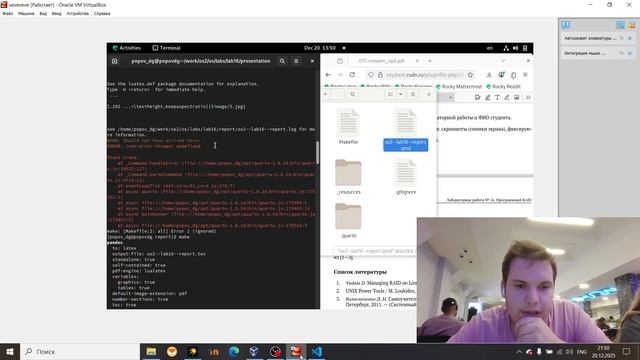Open the Firefox application menu
This screenshot has width=640, height=360.
tap(525, 75)
